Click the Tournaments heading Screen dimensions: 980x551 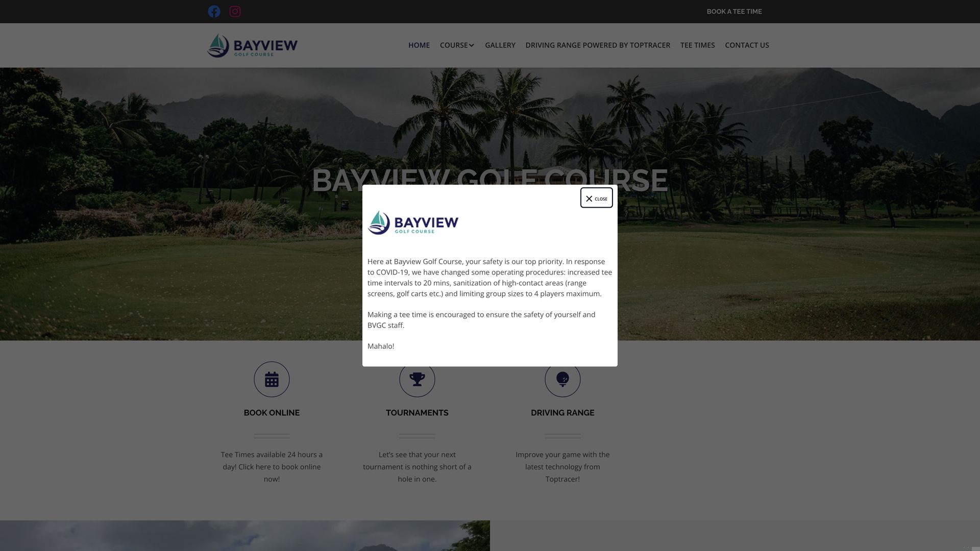pos(417,413)
